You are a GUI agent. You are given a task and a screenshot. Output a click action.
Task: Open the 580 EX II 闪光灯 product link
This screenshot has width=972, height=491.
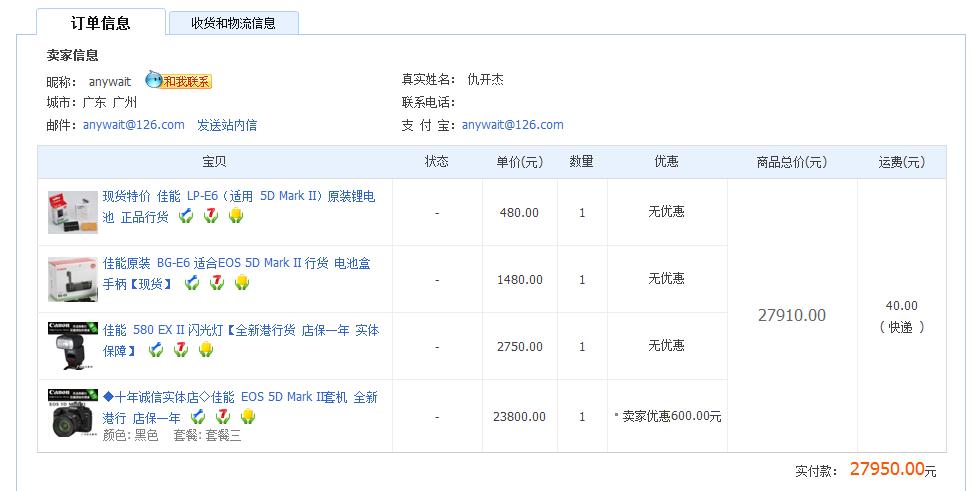pyautogui.click(x=241, y=340)
